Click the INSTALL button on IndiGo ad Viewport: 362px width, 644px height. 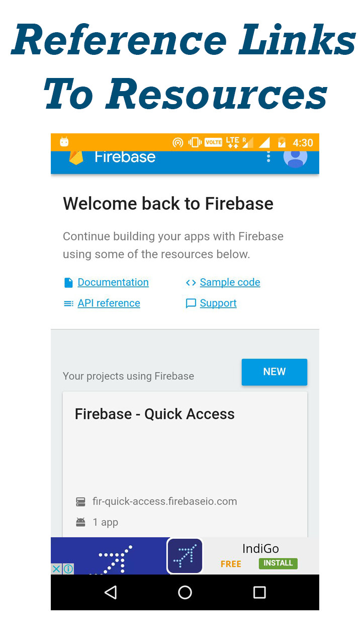pyautogui.click(x=278, y=563)
